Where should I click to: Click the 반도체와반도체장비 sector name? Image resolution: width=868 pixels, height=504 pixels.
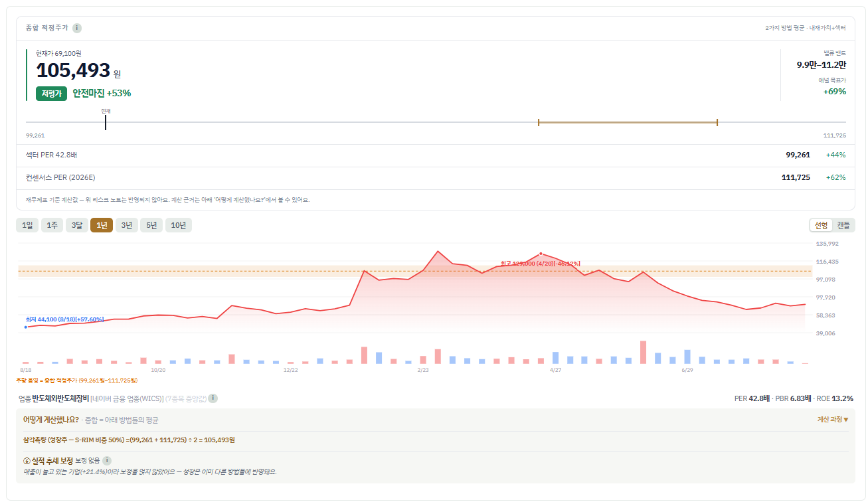click(x=60, y=398)
